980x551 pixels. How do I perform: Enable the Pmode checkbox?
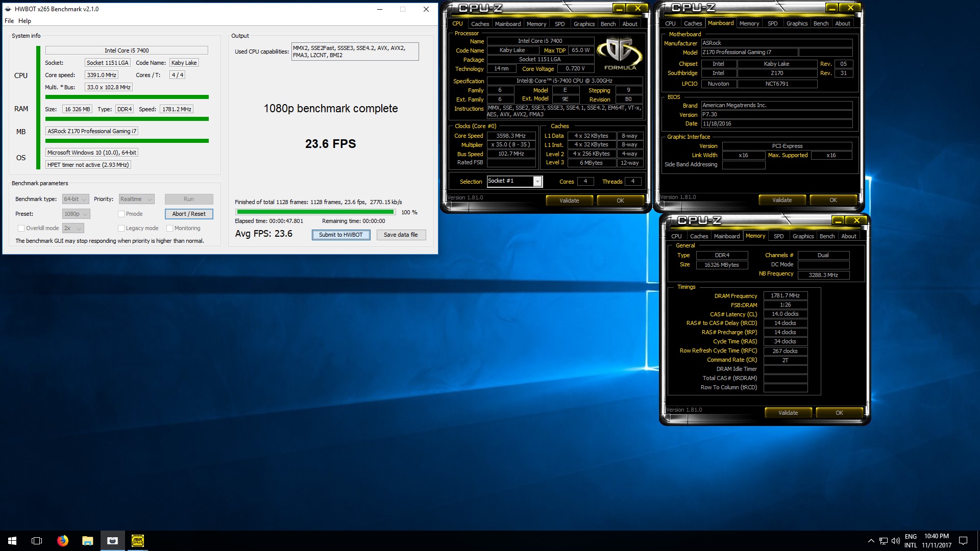(x=121, y=214)
